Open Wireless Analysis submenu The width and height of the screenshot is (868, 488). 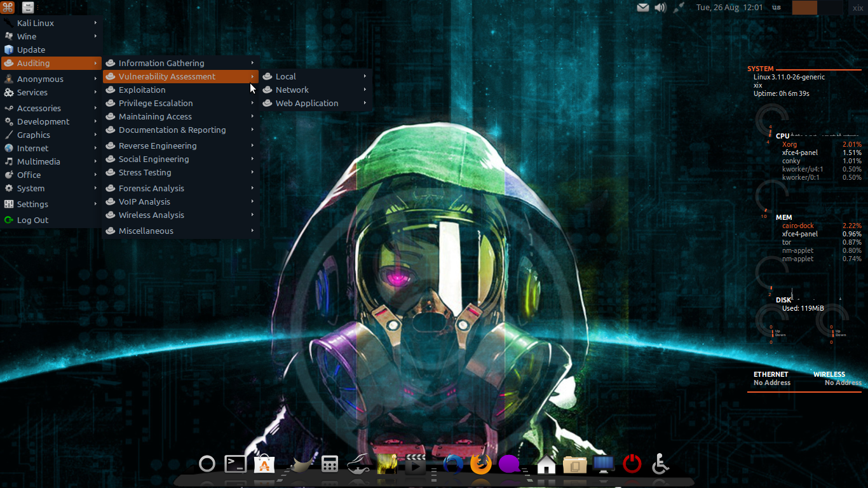180,215
